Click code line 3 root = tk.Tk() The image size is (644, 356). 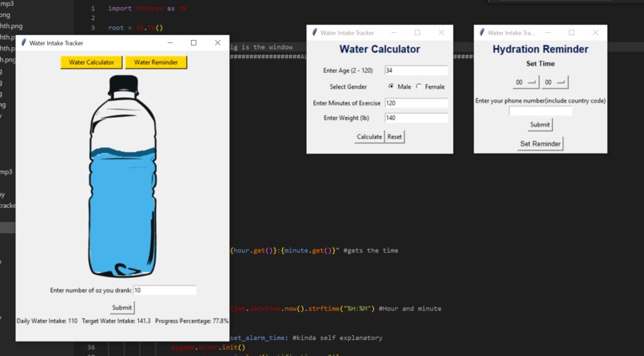(136, 27)
